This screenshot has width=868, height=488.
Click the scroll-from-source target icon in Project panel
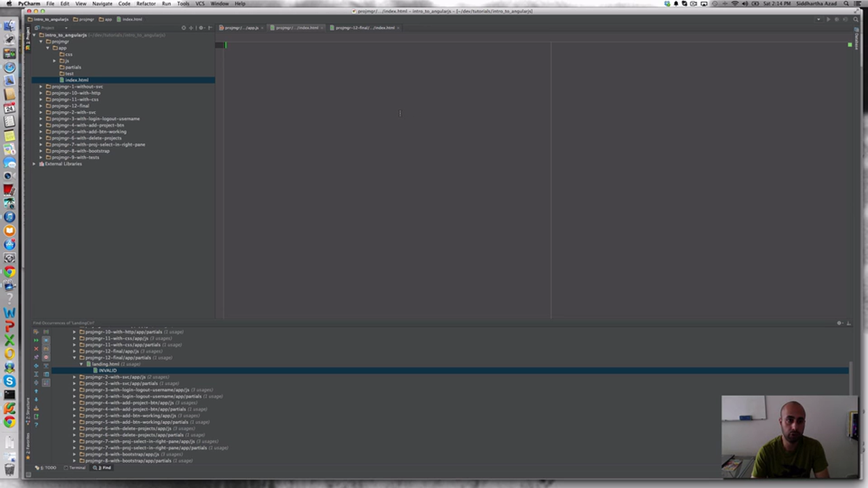pyautogui.click(x=184, y=28)
